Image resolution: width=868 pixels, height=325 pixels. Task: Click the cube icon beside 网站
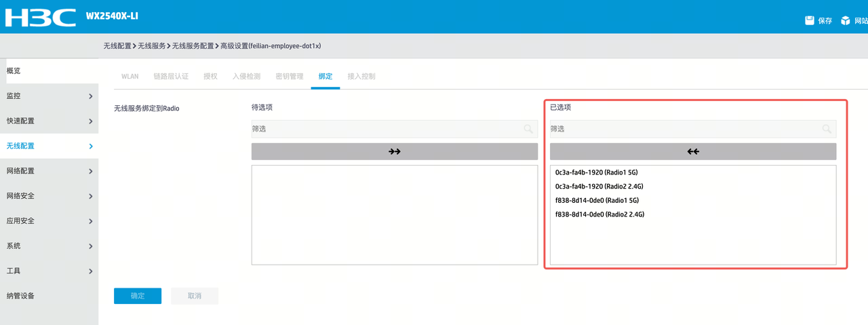846,20
